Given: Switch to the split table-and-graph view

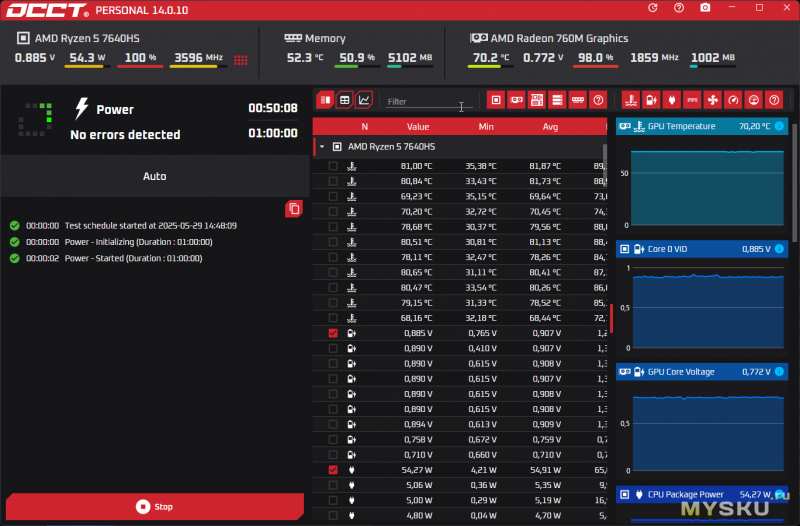Looking at the screenshot, I should tap(325, 100).
